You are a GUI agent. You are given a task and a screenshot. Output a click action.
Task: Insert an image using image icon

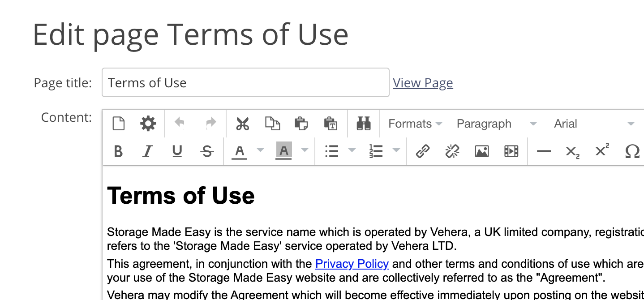click(x=481, y=151)
